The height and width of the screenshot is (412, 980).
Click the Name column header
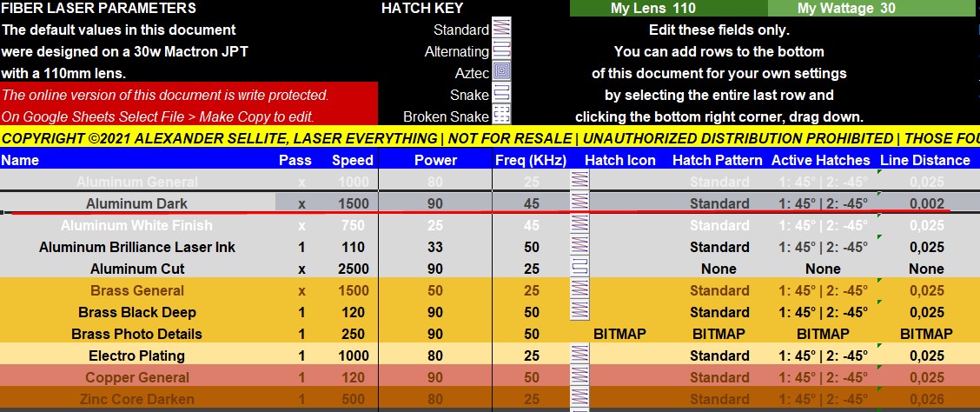pos(20,160)
